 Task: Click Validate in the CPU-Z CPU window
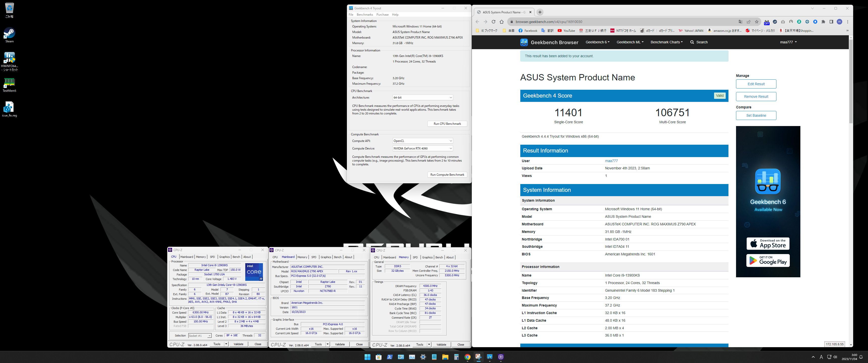(x=238, y=344)
